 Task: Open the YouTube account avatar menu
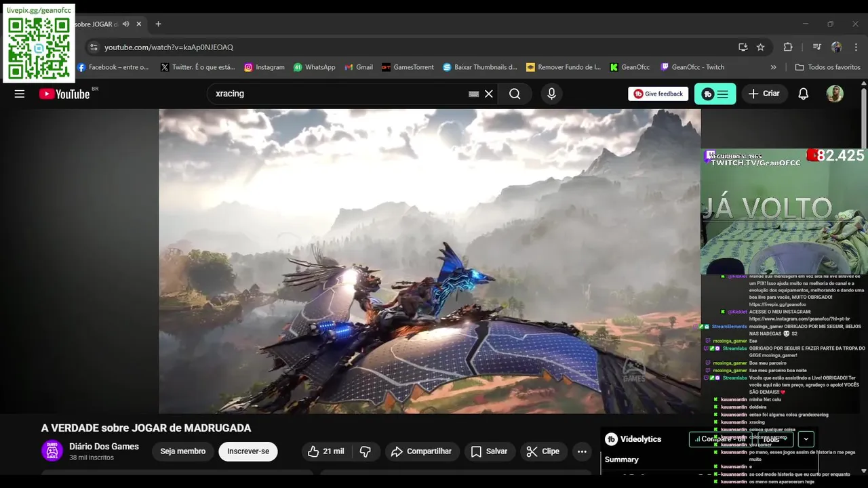[x=835, y=94]
